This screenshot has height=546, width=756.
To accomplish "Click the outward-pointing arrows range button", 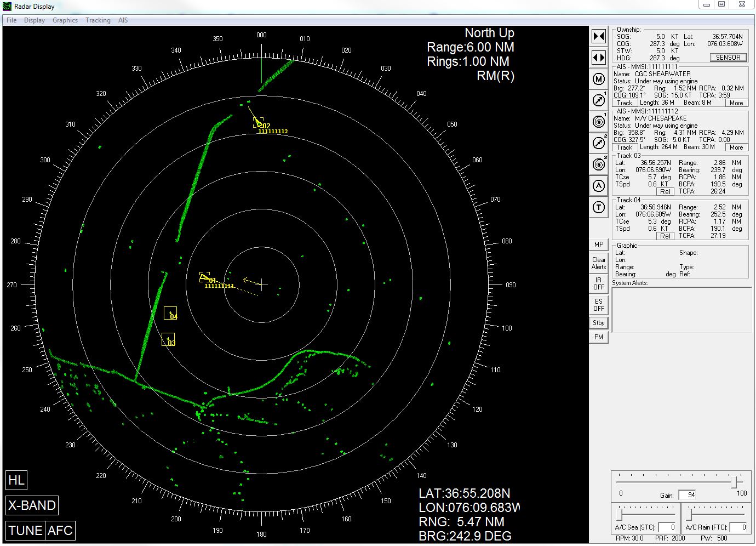I will point(599,57).
